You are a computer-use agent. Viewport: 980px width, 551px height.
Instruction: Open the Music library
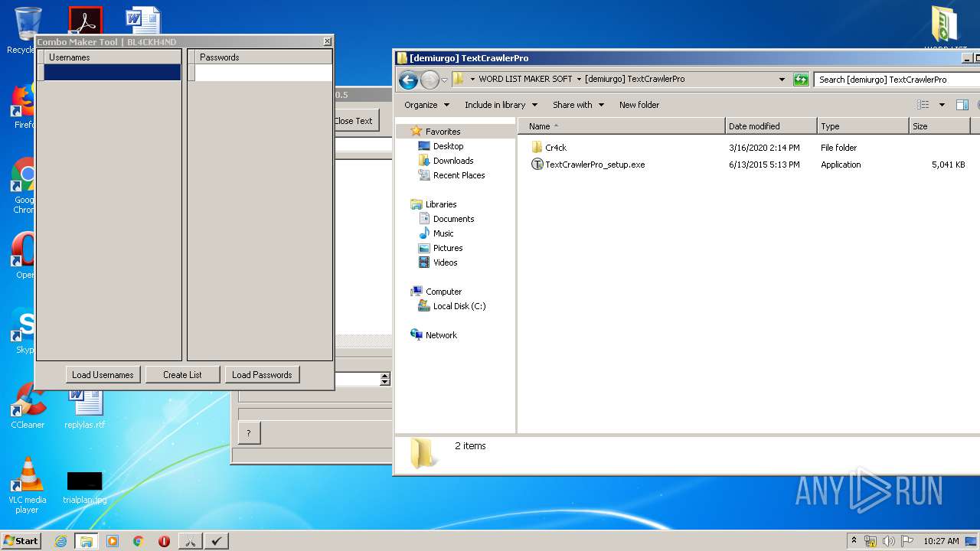pyautogui.click(x=443, y=233)
